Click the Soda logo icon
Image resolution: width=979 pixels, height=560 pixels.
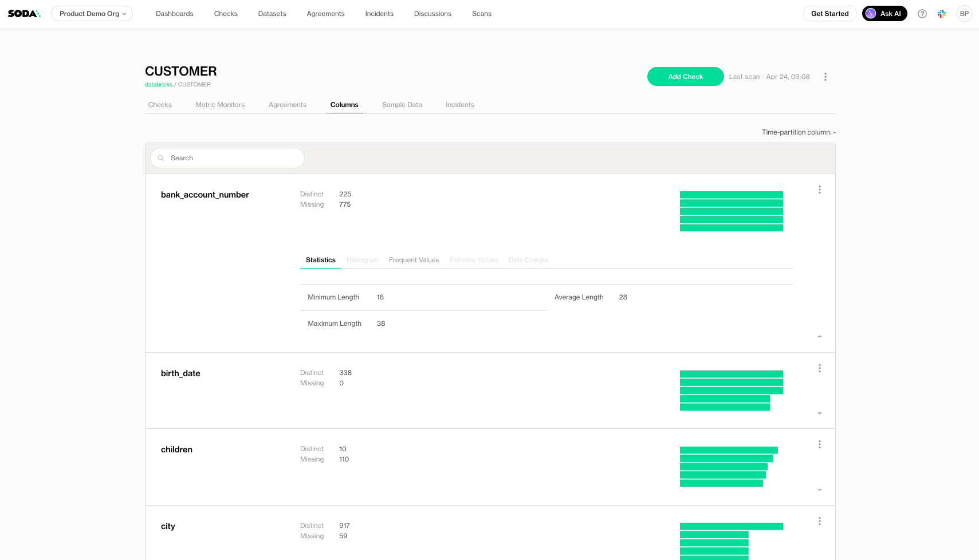click(24, 14)
